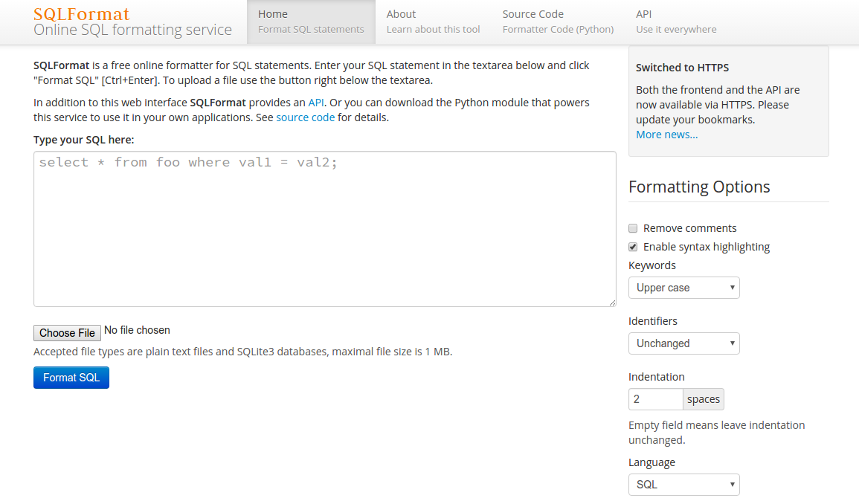The image size is (859, 504).
Task: Click the Indentation spaces number field
Action: tap(656, 399)
